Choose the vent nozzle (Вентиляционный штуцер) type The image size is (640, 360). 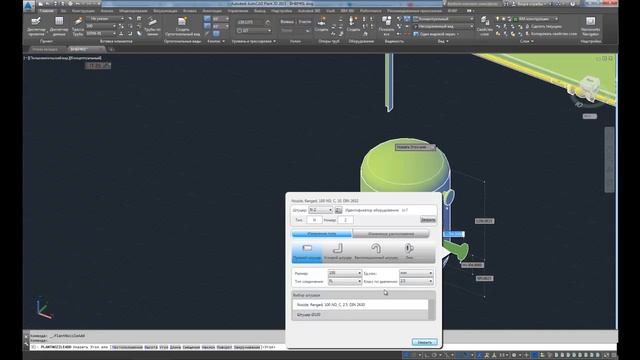pos(376,252)
